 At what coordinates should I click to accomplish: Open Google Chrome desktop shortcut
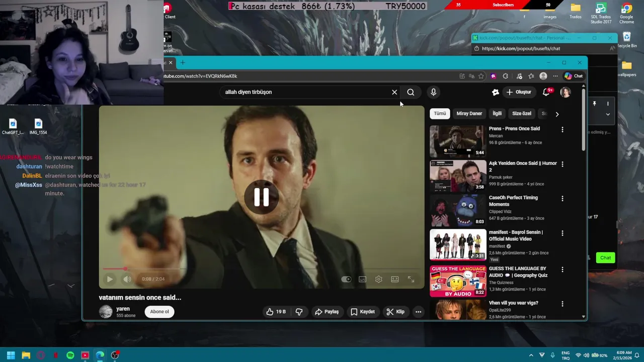click(626, 14)
